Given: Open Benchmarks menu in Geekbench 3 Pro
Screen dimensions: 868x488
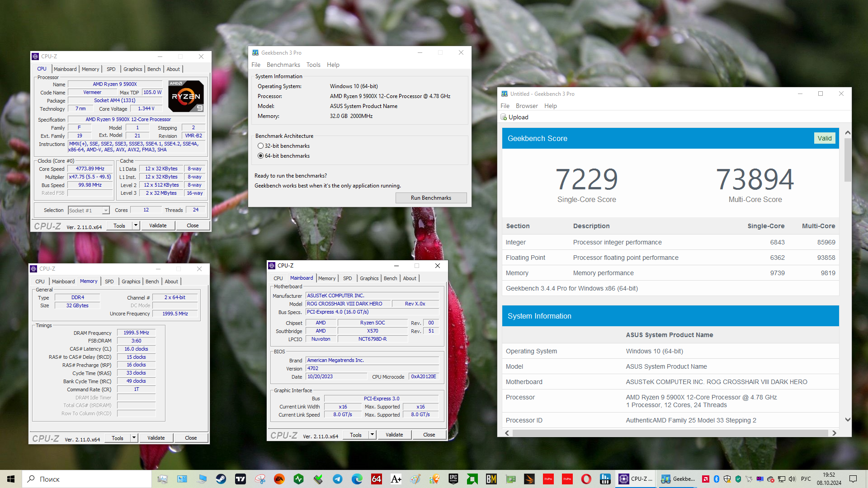Looking at the screenshot, I should coord(283,65).
